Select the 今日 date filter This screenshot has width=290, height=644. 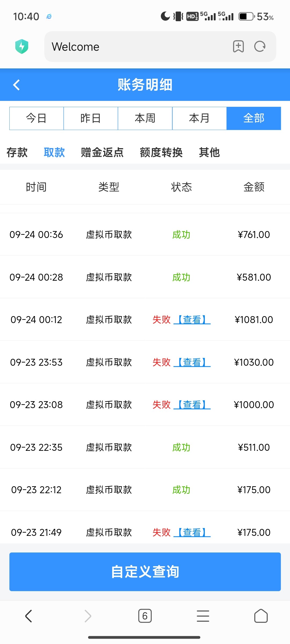pos(37,118)
